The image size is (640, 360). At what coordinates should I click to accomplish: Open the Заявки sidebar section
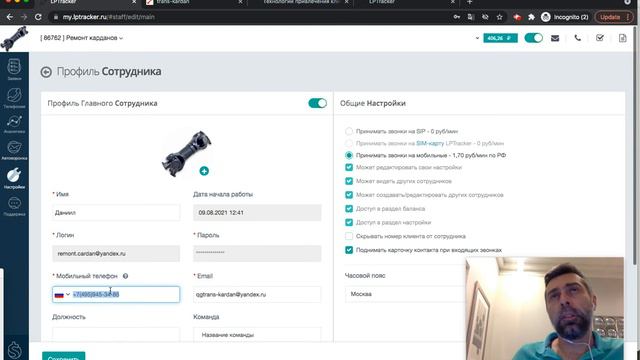[x=14, y=69]
